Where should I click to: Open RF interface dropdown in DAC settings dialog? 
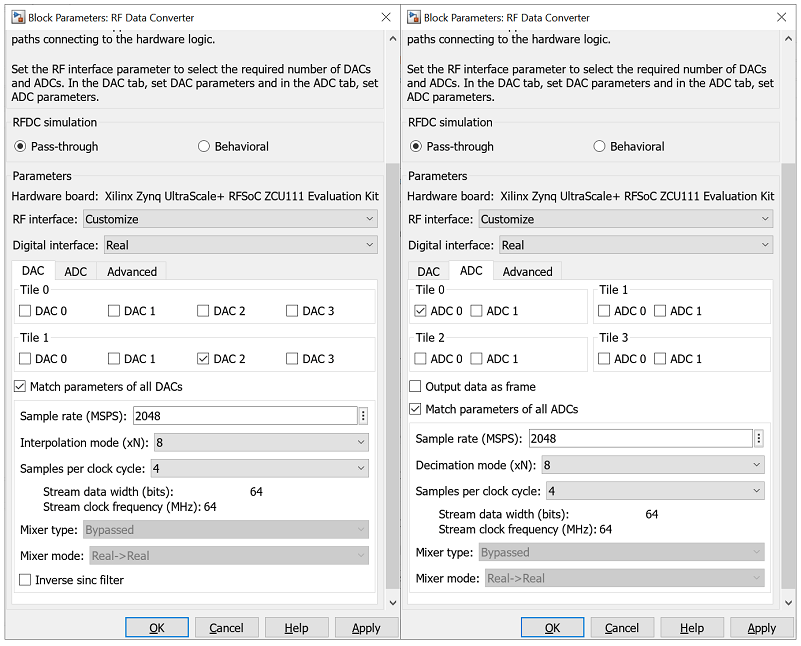(x=229, y=219)
